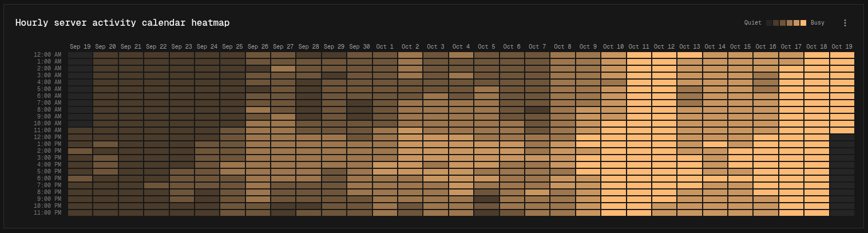The width and height of the screenshot is (868, 233).
Task: Click the 'Oct 7' column header
Action: point(537,47)
